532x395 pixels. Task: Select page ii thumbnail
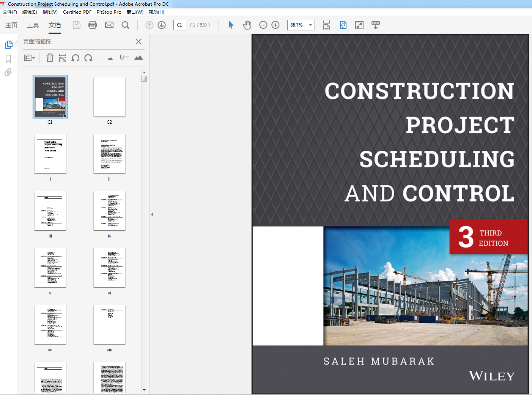pos(109,154)
